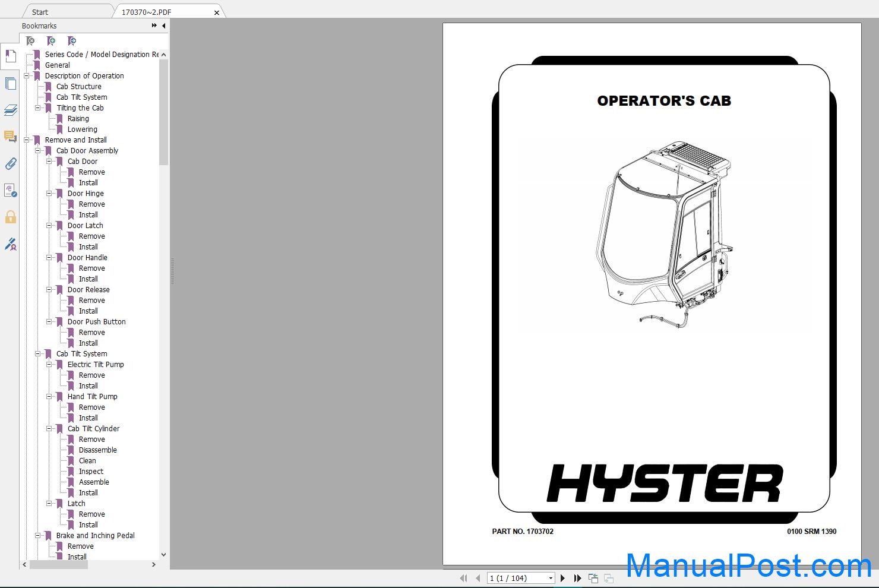Open the Comments panel icon
Screen dimensions: 879x588
pos(10,137)
